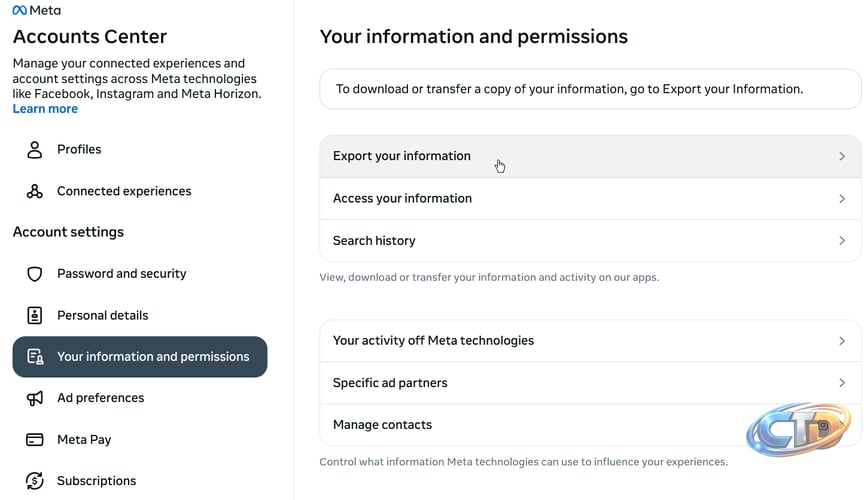The height and width of the screenshot is (500, 864).
Task: Click the Export your information chevron
Action: (x=842, y=157)
